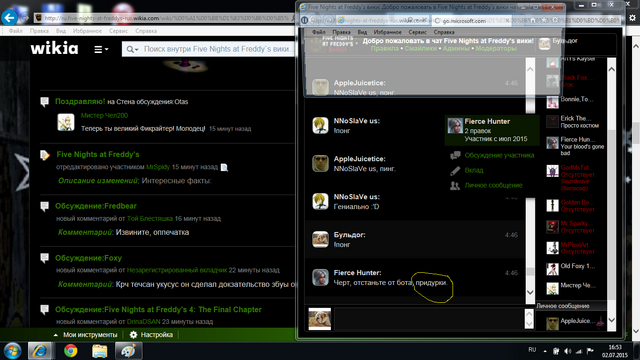This screenshot has width=640, height=360.
Task: Click the Настройка gear icon
Action: point(133,335)
